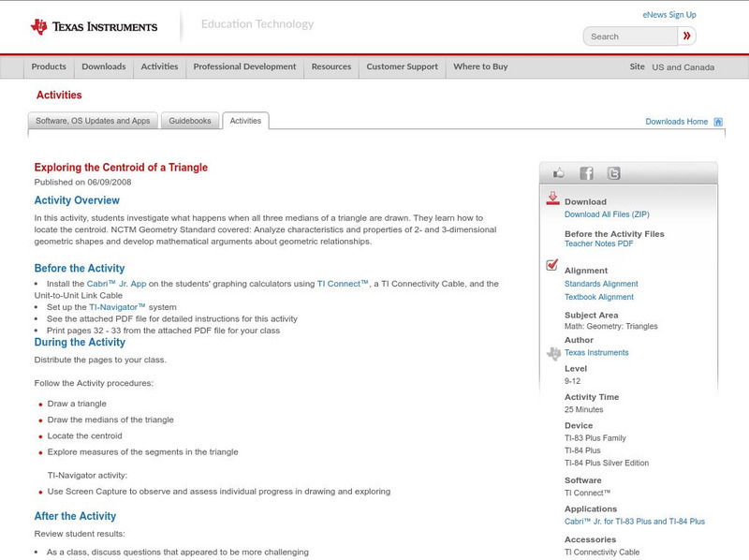This screenshot has height=560, width=749.
Task: Click 'Draw the medians of the triangle'
Action: [110, 420]
